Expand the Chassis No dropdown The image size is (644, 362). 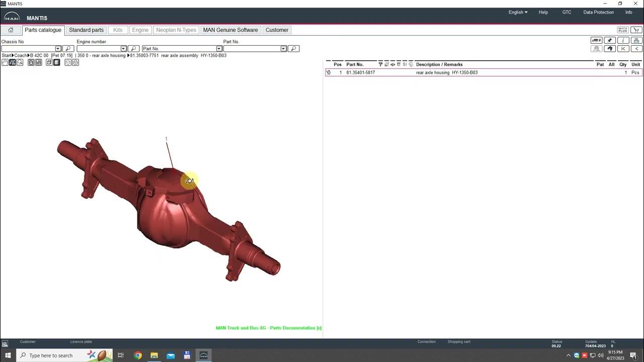coord(58,49)
